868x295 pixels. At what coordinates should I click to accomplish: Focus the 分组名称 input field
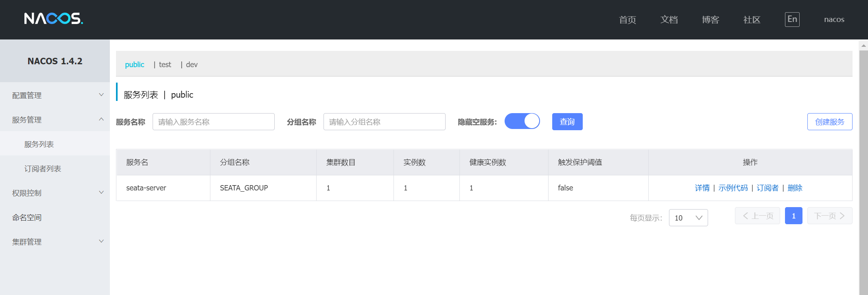pyautogui.click(x=385, y=122)
